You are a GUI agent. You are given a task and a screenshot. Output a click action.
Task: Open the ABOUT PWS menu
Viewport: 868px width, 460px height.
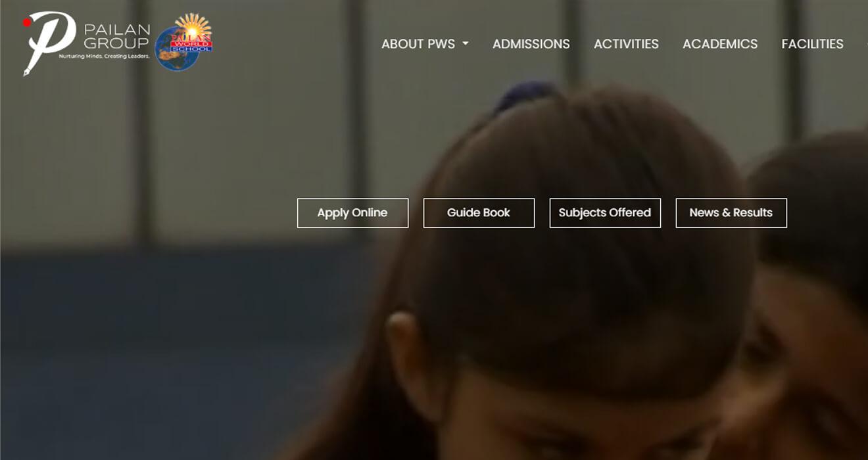pyautogui.click(x=418, y=44)
